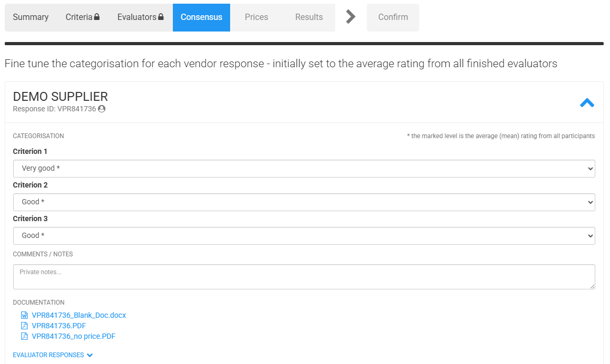This screenshot has width=610, height=364.
Task: Switch to the Summary tab
Action: (x=30, y=17)
